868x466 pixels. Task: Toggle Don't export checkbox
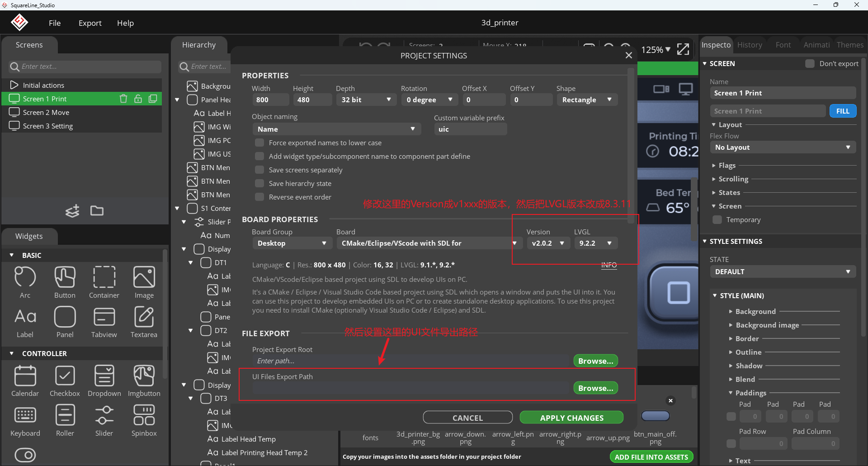810,63
